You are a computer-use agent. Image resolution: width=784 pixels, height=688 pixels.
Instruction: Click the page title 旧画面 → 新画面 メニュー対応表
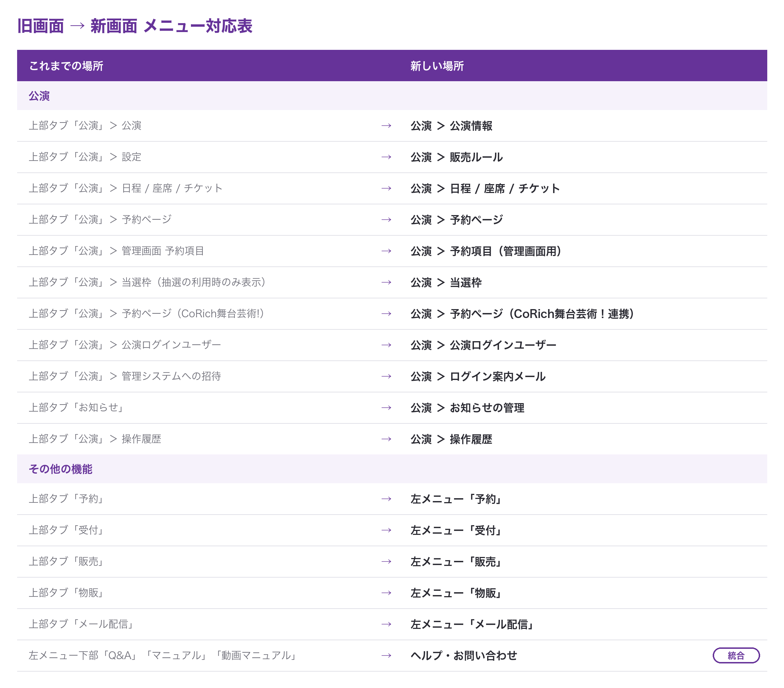click(x=135, y=26)
